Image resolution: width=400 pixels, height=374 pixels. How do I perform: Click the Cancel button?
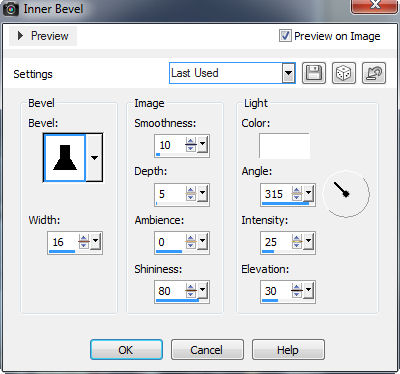[x=207, y=349]
